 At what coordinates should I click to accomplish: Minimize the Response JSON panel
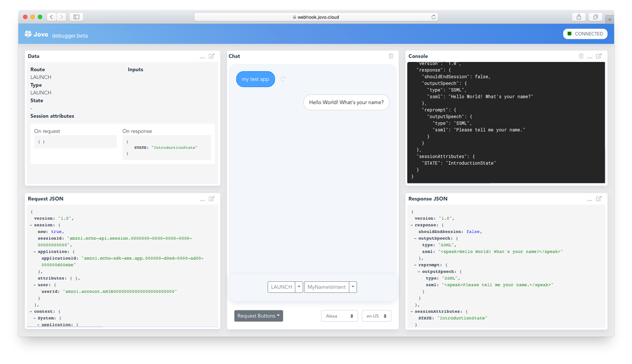pos(590,200)
